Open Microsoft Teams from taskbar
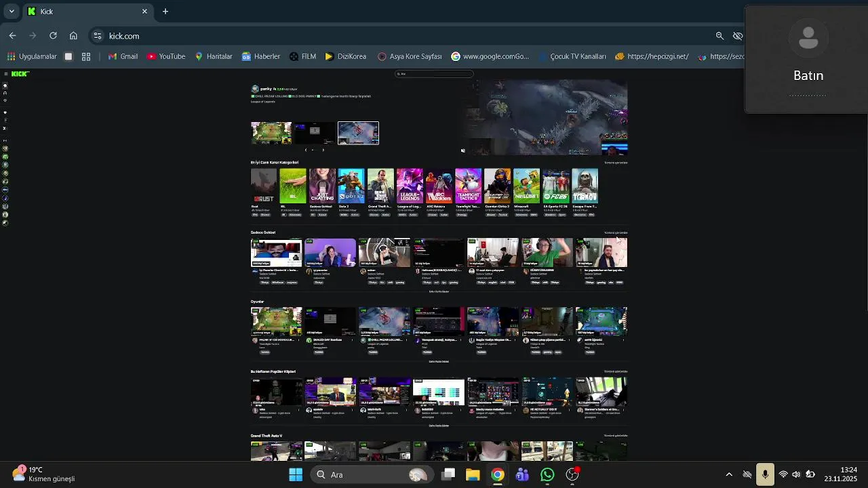Image resolution: width=868 pixels, height=488 pixels. [x=522, y=474]
